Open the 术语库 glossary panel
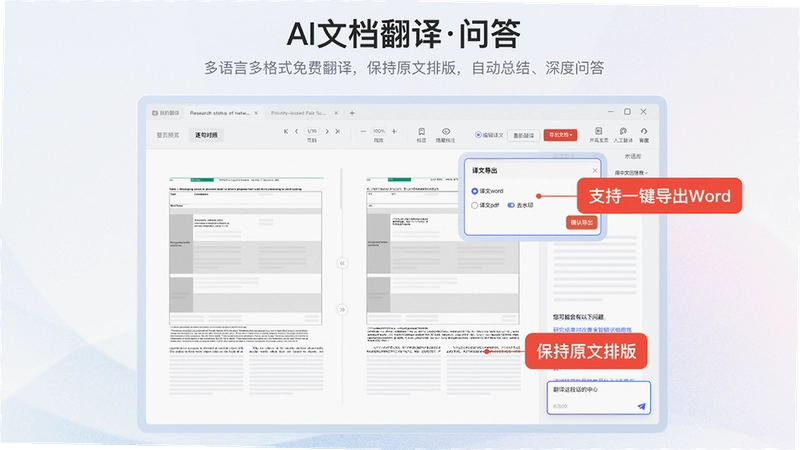 [x=633, y=156]
